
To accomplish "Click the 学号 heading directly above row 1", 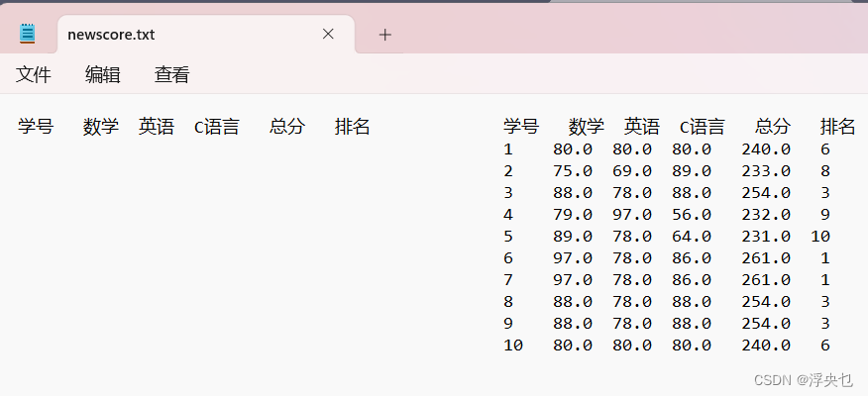I will tap(521, 127).
